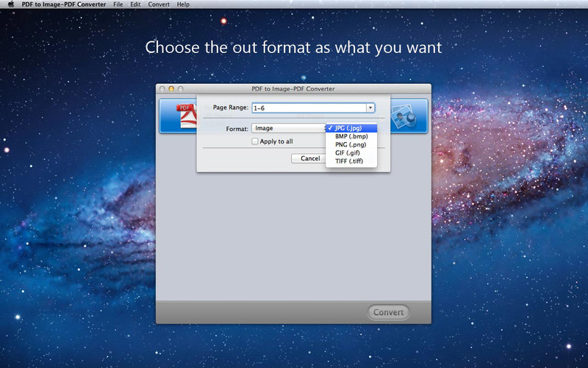Open the Apple menu
Viewport: 588px width, 368px height.
click(x=11, y=4)
